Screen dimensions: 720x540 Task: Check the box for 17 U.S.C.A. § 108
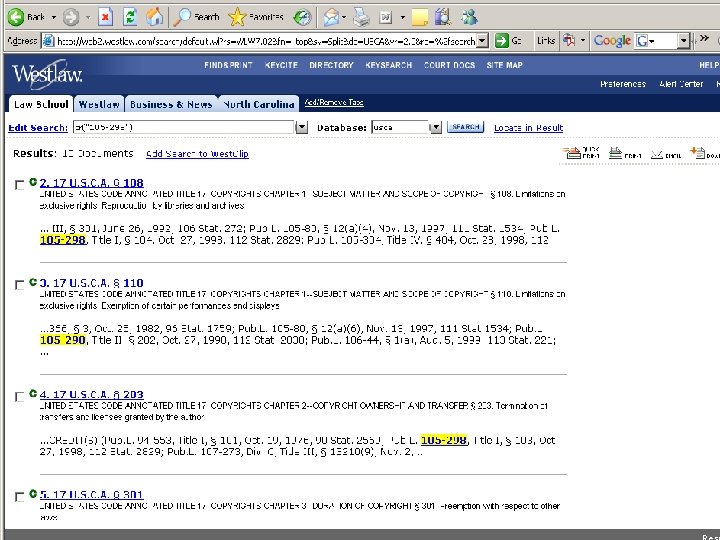[19, 185]
